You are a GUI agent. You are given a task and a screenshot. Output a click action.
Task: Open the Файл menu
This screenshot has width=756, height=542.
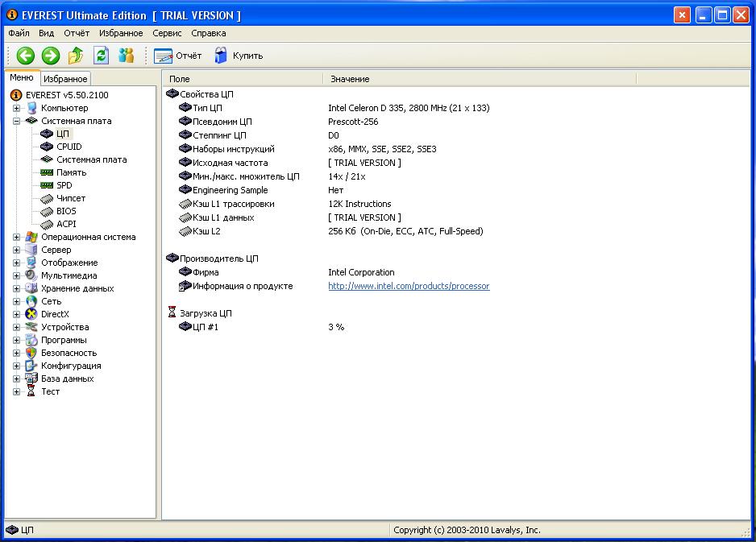coord(19,33)
